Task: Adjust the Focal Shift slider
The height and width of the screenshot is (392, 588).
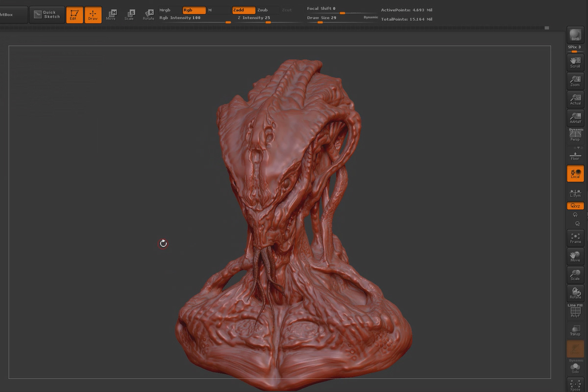Action: pos(342,10)
